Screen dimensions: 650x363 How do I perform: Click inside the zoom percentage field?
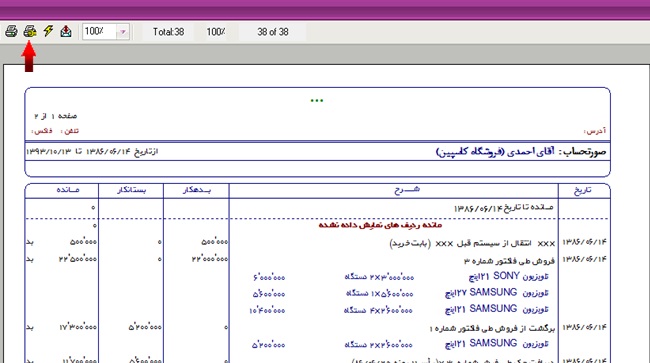coord(99,31)
